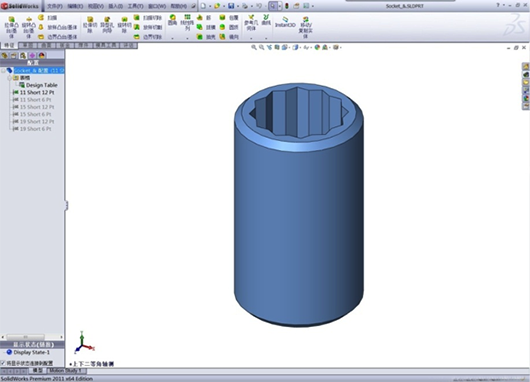The height and width of the screenshot is (382, 530).
Task: Click the 19 Short 12 Pt configuration
Action: (x=33, y=121)
